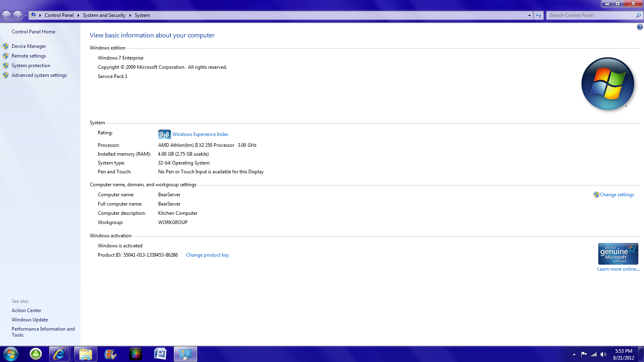Click Change product key link
Screen dimensions: 644x362
(x=207, y=255)
